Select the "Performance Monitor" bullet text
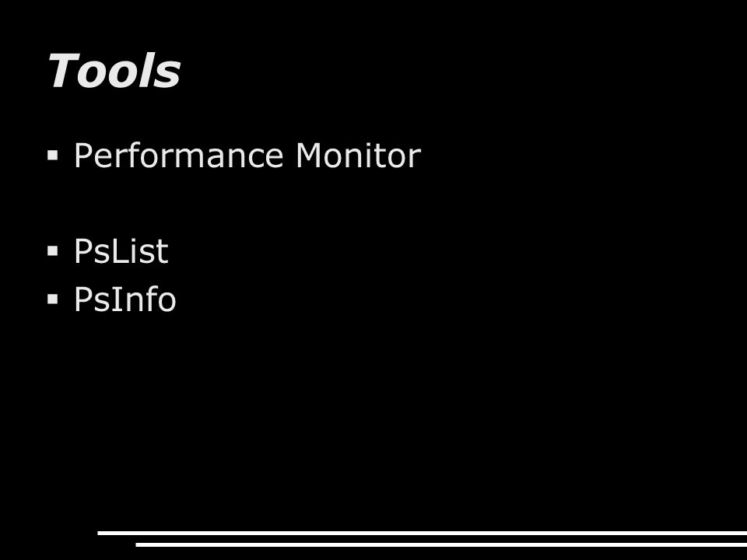The width and height of the screenshot is (747, 560). tap(247, 156)
